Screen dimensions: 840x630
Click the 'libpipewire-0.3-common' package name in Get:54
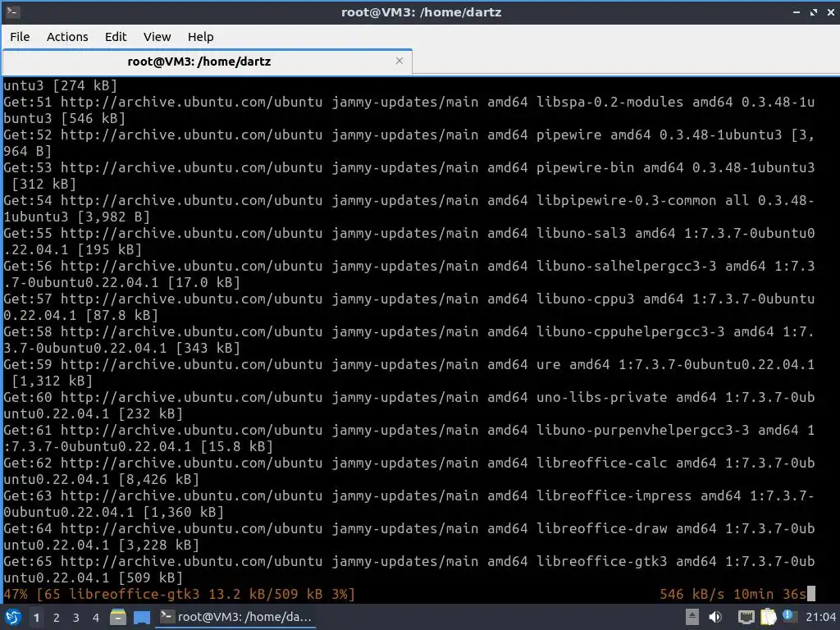(x=627, y=200)
